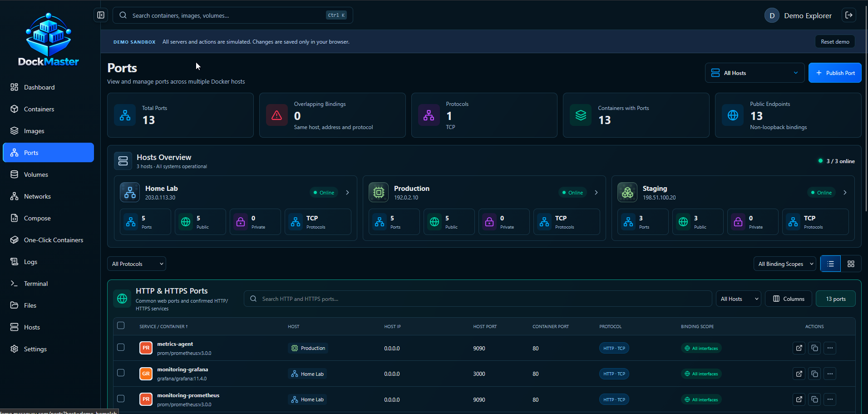868x414 pixels.
Task: Click the Staging Private count tile
Action: (753, 222)
